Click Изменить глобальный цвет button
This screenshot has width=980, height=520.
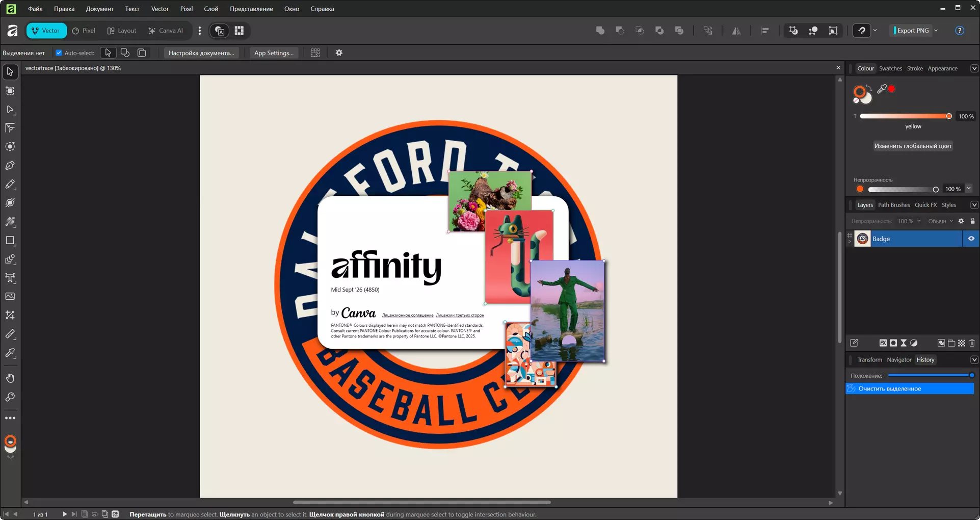pos(913,146)
